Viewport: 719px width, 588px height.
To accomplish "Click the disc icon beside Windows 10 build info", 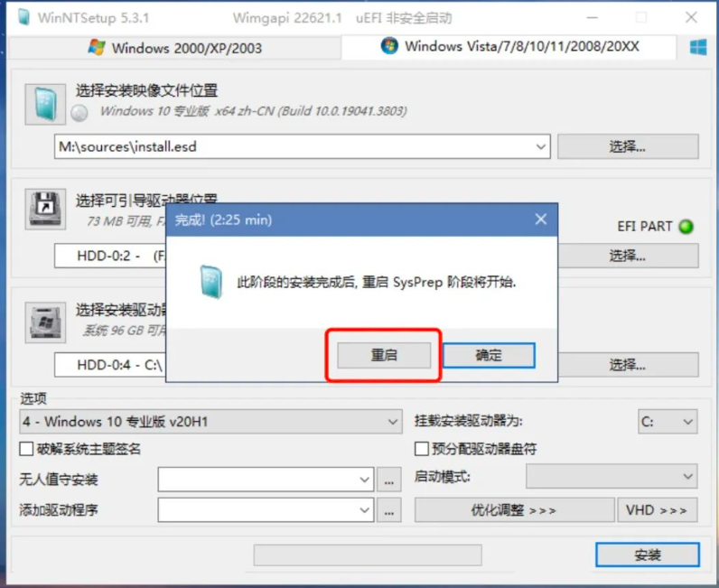I will tap(79, 112).
